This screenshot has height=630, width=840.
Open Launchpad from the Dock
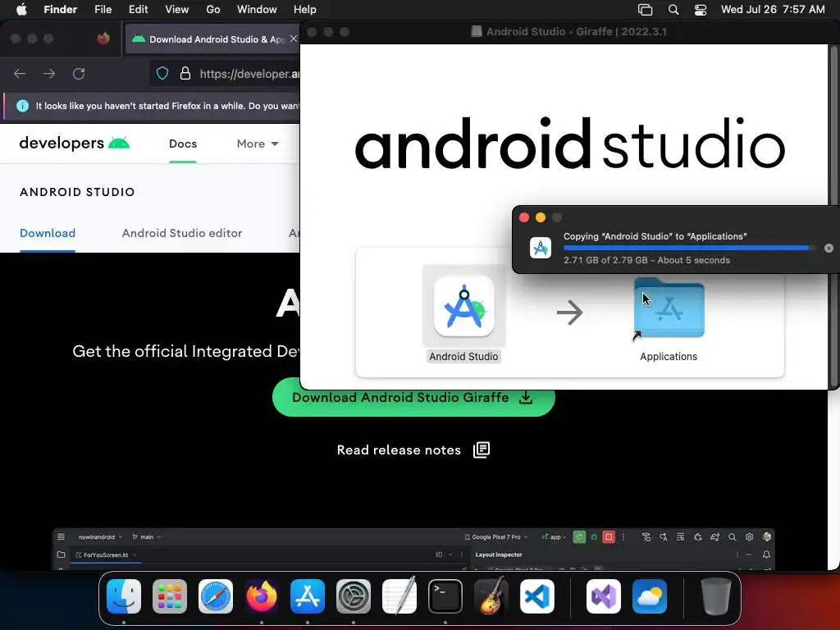[170, 596]
